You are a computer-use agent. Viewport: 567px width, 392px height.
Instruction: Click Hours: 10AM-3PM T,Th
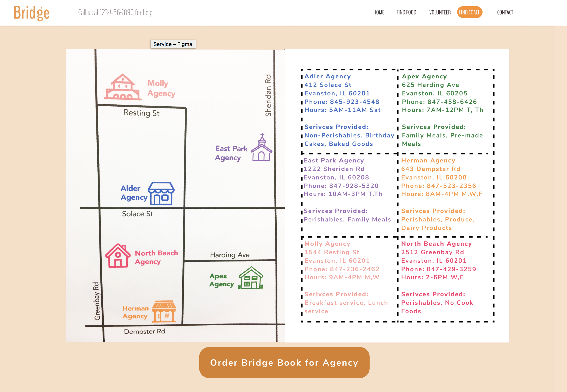(x=343, y=194)
